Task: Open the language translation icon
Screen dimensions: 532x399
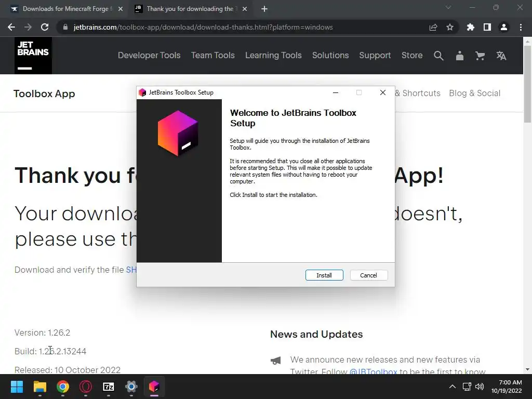Action: click(501, 56)
